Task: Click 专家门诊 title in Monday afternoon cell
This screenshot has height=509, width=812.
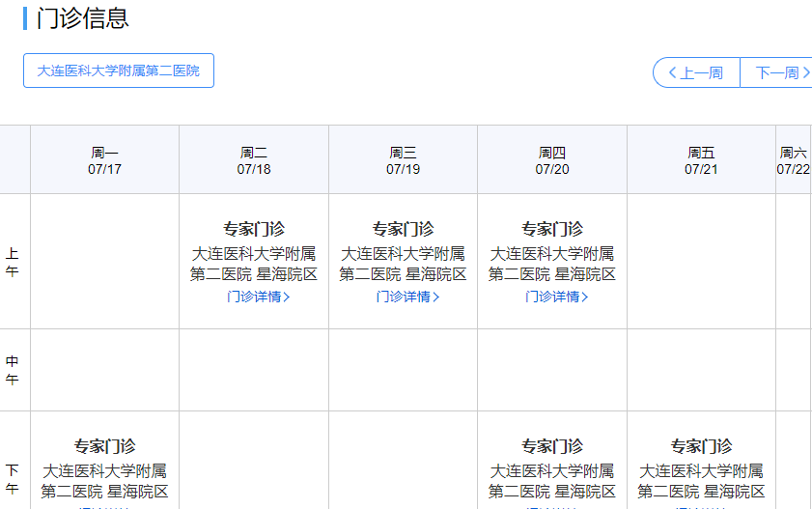Action: [x=104, y=446]
